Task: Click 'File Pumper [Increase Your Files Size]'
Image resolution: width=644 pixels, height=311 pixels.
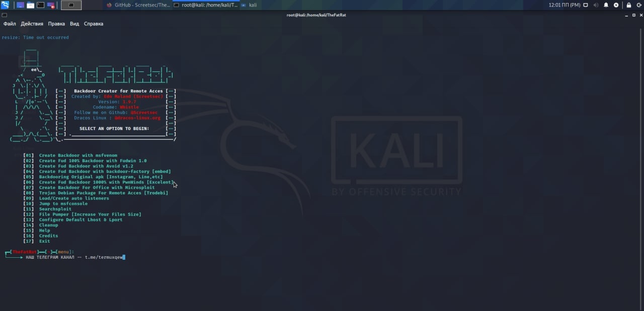Action: click(90, 215)
